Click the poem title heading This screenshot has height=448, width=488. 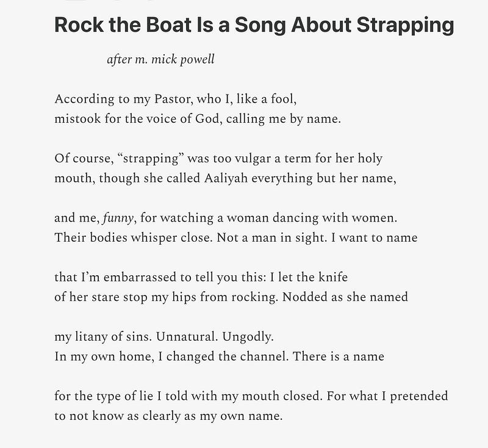pos(254,25)
